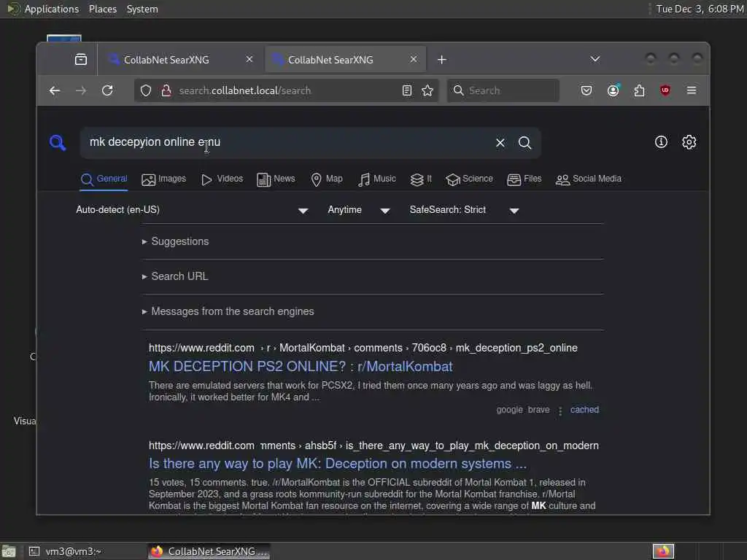Switch to the Images category
This screenshot has height=560, width=747.
(164, 179)
